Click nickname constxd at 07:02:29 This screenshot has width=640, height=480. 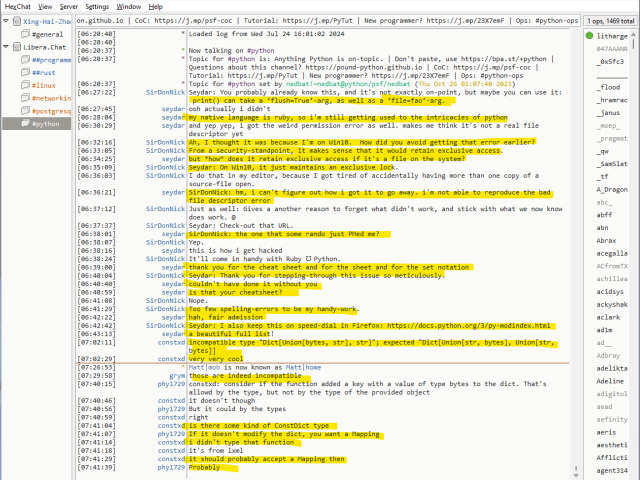click(171, 359)
